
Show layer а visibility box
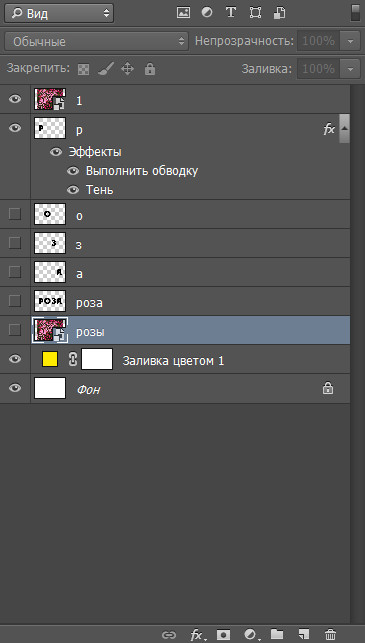pyautogui.click(x=15, y=271)
